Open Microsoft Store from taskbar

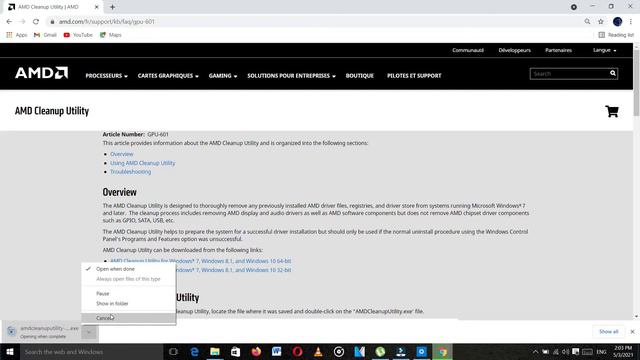point(236,352)
